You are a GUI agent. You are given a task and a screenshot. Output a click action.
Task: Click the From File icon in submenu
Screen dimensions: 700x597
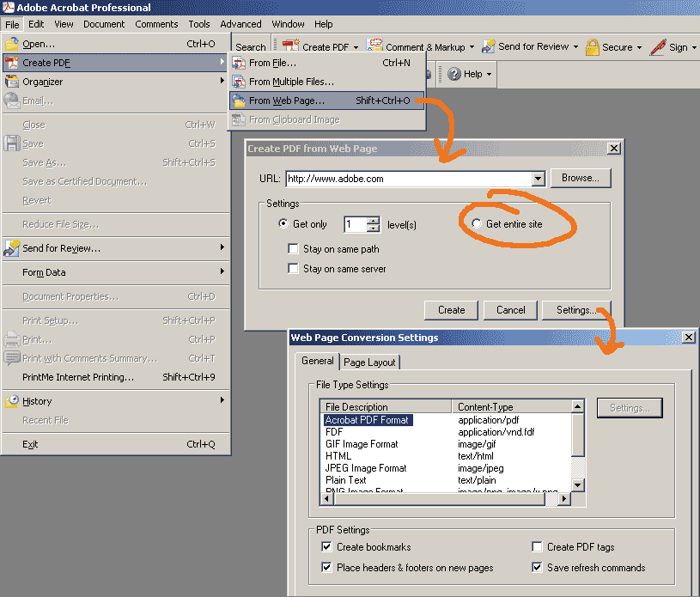(239, 63)
